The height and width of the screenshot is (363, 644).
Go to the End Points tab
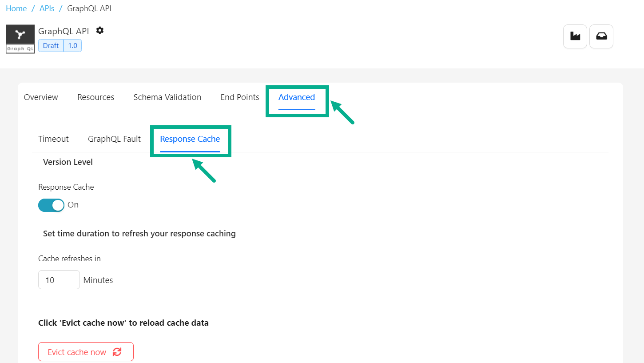pos(240,97)
